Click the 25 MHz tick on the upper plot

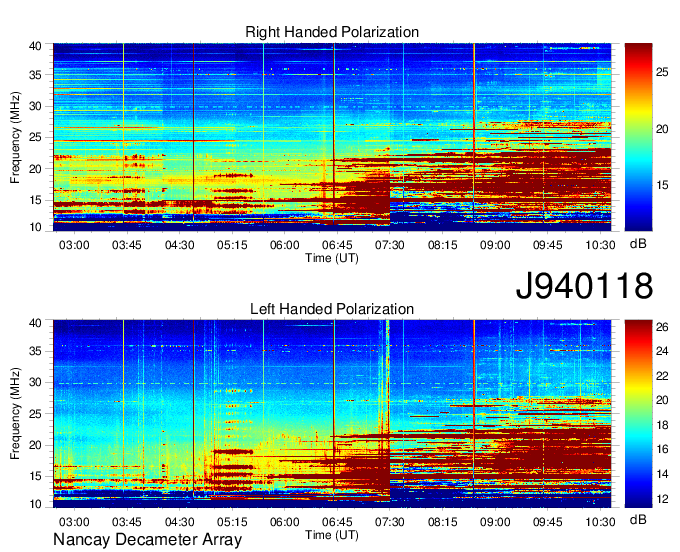pyautogui.click(x=35, y=137)
